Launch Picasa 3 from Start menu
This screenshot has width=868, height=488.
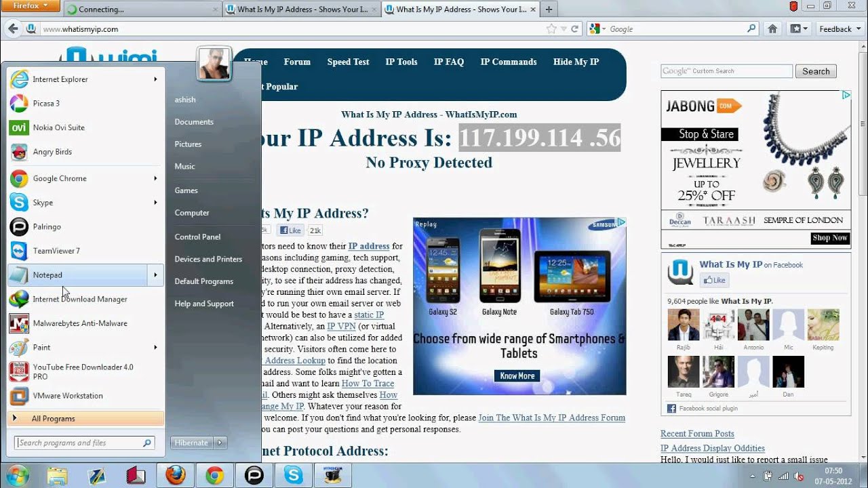coord(86,103)
